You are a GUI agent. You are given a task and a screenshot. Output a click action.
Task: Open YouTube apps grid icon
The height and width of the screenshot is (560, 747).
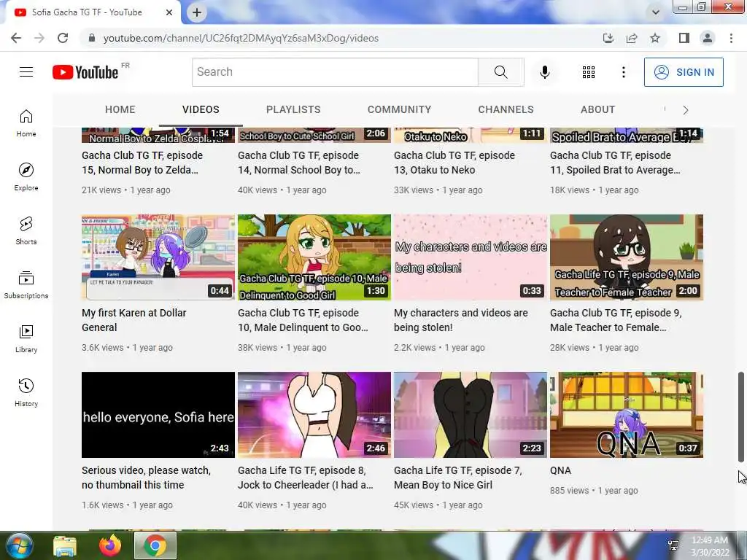coord(589,72)
